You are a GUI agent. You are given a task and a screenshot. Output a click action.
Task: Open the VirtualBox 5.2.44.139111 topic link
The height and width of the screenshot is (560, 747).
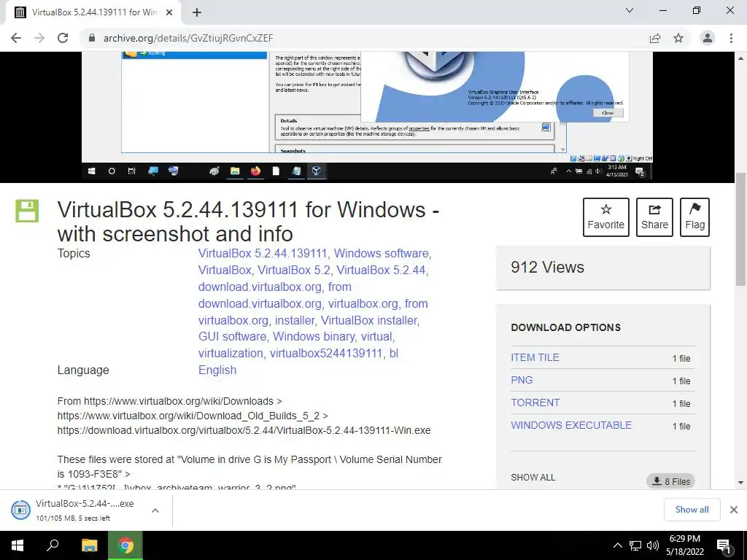click(x=263, y=253)
